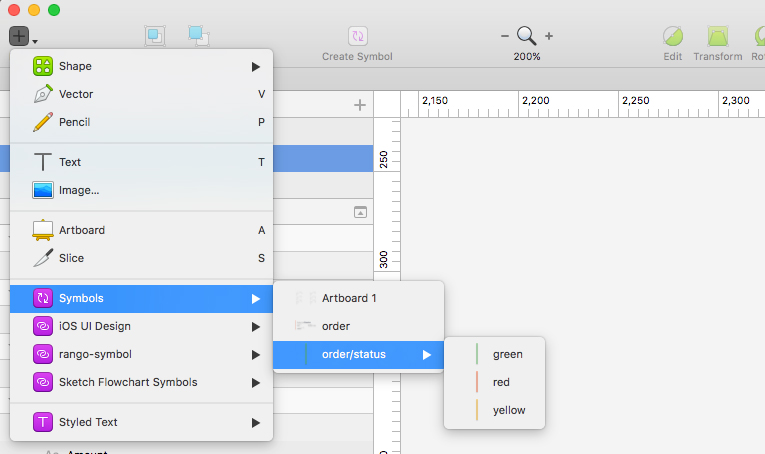Select the rango-symbol menu entry
Image resolution: width=765 pixels, height=454 pixels.
point(94,354)
